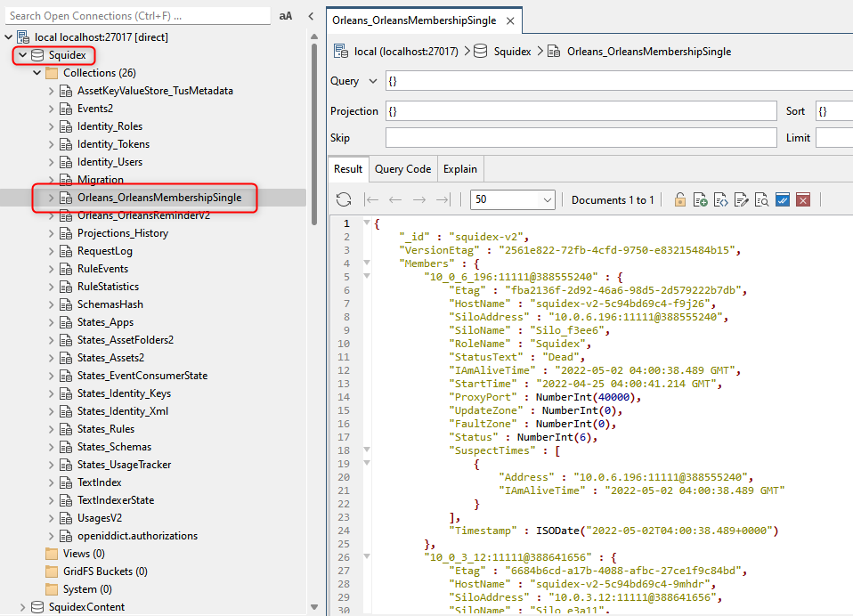Click "StatusText" : "Dead" line in result
Image resolution: width=853 pixels, height=616 pixels.
(516, 357)
